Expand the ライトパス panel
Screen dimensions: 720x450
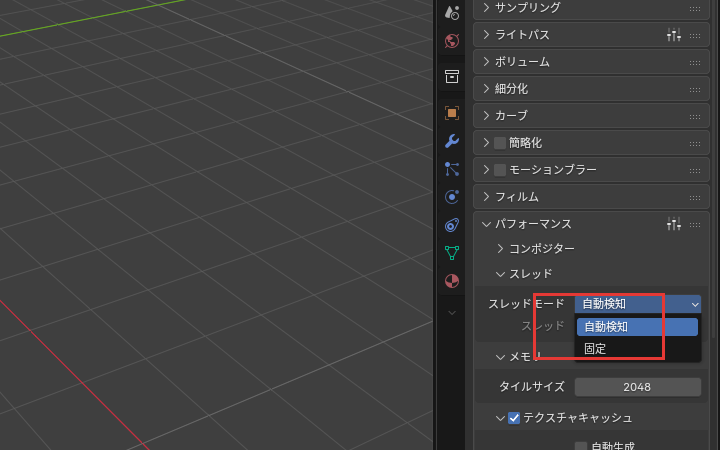tap(486, 34)
